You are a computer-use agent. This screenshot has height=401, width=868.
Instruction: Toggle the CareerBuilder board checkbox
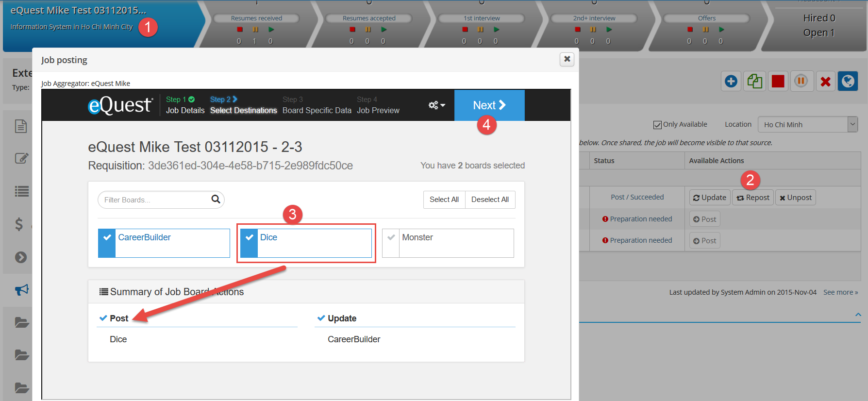(107, 243)
